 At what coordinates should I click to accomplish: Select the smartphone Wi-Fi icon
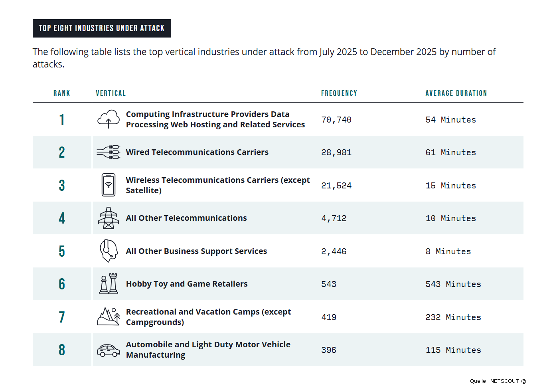108,185
